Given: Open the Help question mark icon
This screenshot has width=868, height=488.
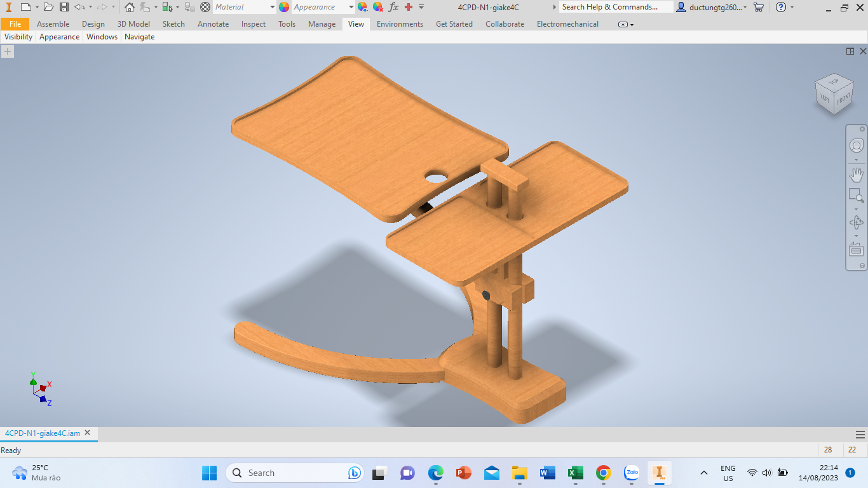Looking at the screenshot, I should click(x=781, y=7).
